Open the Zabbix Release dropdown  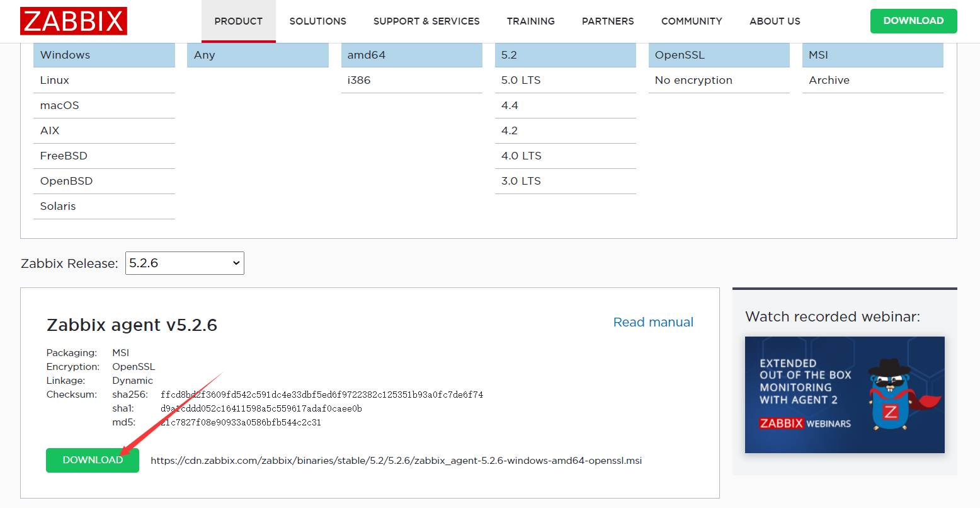click(x=184, y=263)
